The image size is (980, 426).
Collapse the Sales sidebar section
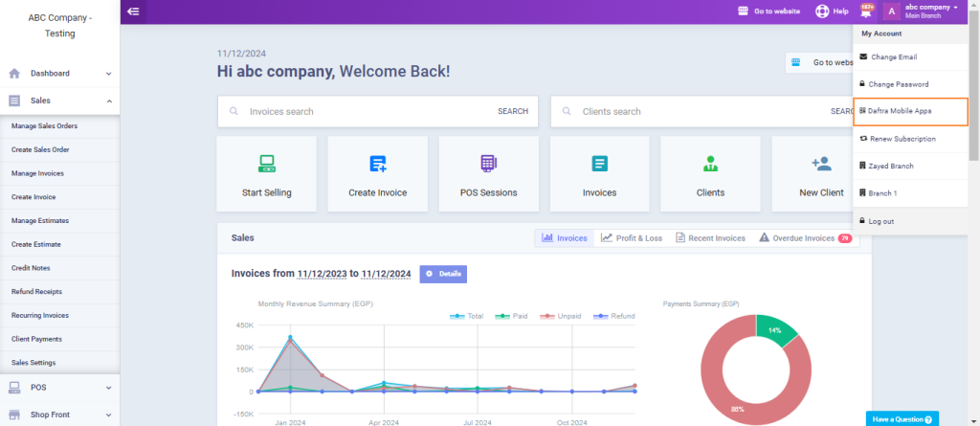pos(60,101)
